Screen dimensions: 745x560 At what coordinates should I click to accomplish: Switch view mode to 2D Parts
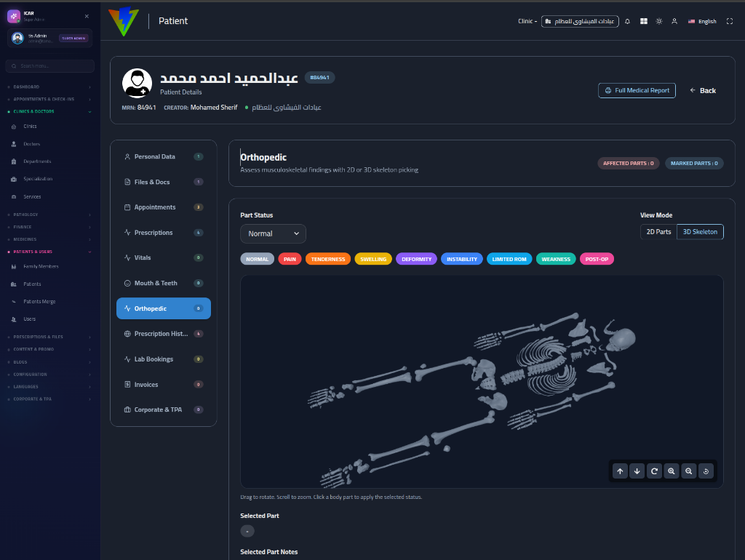coord(658,232)
